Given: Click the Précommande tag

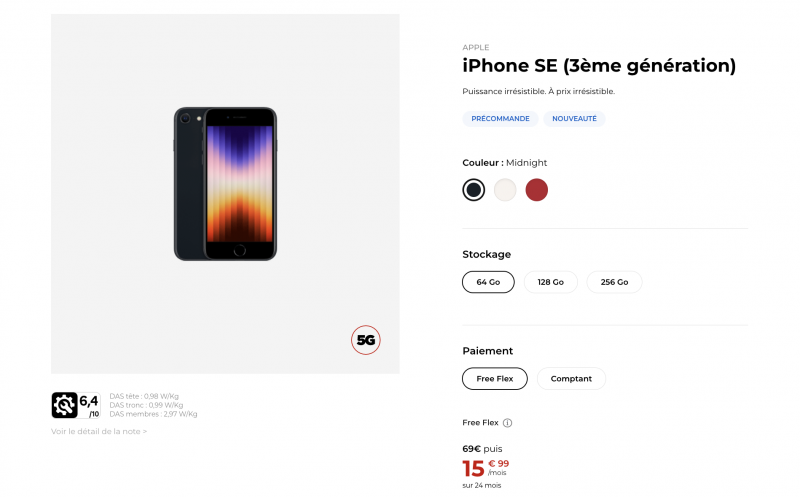Looking at the screenshot, I should (x=500, y=118).
